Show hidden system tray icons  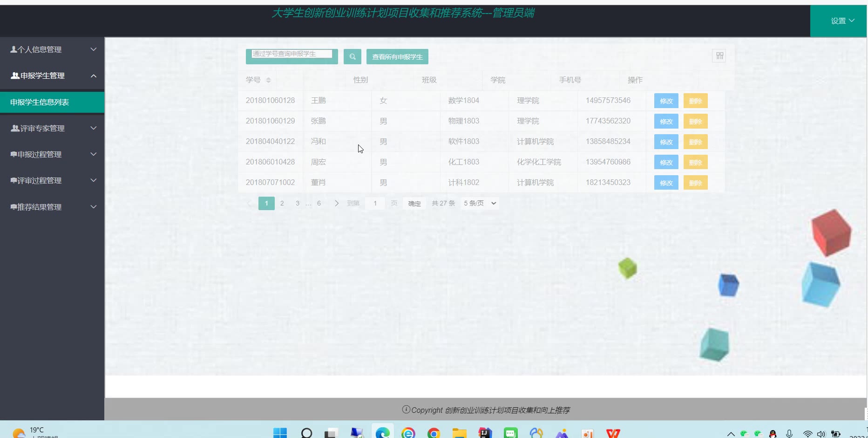pyautogui.click(x=731, y=434)
